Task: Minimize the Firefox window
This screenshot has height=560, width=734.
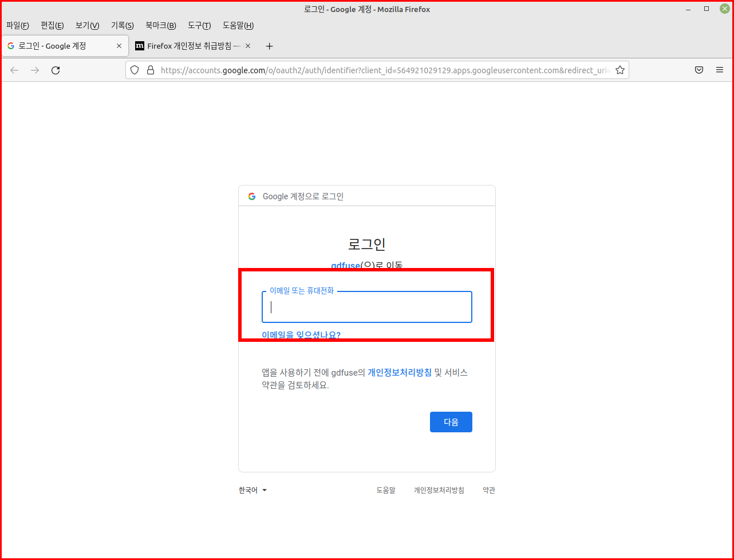Action: click(688, 9)
